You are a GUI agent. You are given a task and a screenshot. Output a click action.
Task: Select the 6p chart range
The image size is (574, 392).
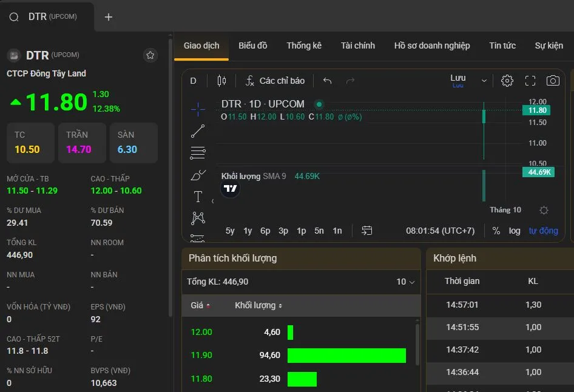(265, 231)
